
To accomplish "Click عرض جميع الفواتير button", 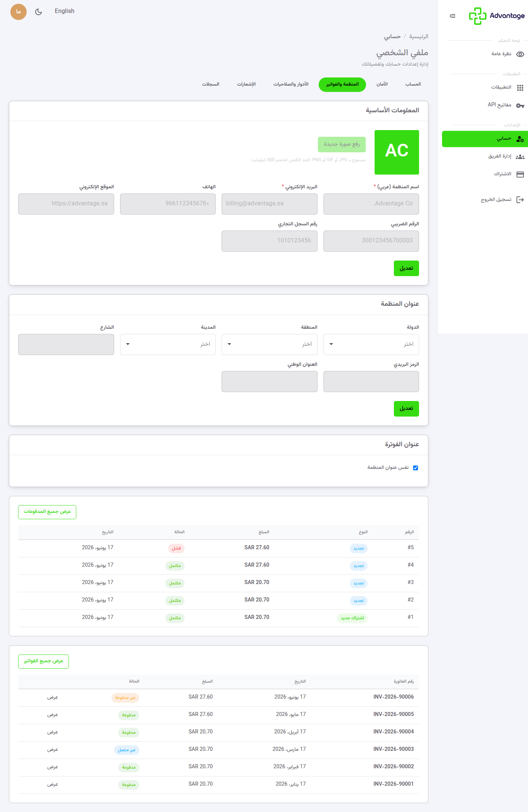I will pos(43,662).
